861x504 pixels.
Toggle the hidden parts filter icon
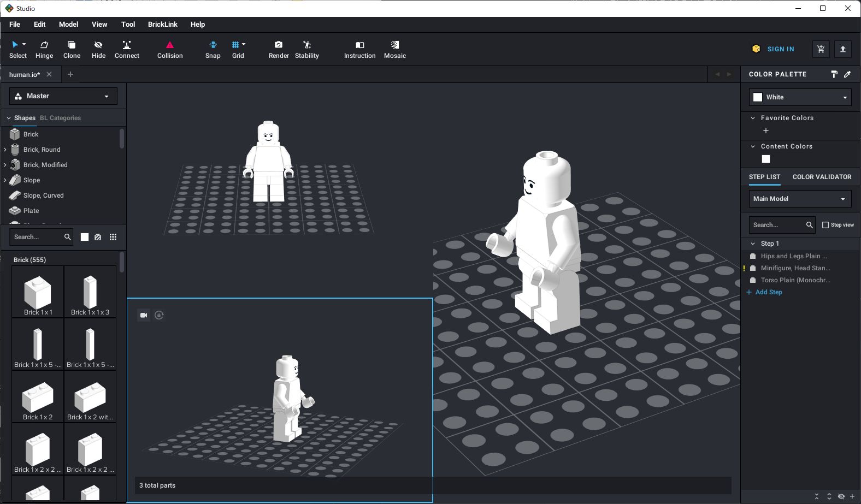click(98, 237)
